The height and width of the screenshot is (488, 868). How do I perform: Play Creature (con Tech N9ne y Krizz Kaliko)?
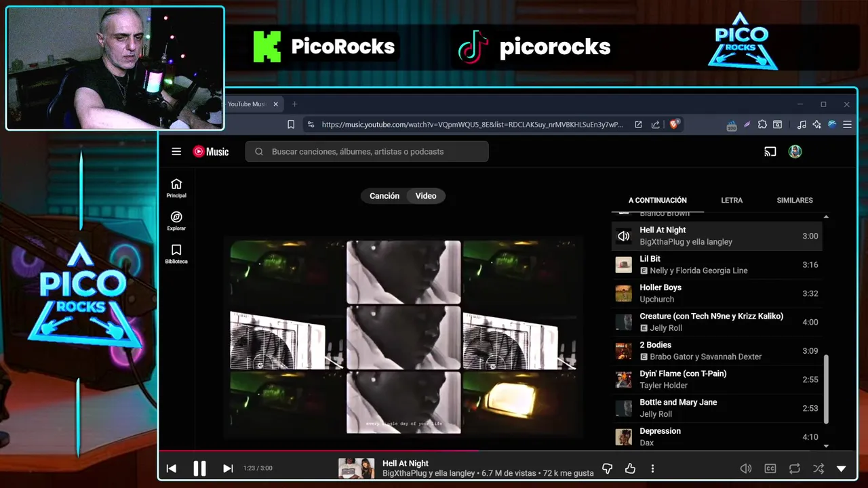717,322
